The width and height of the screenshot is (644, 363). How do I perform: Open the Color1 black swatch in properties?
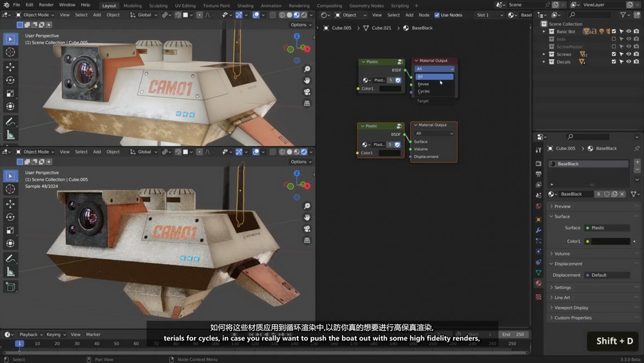(610, 241)
